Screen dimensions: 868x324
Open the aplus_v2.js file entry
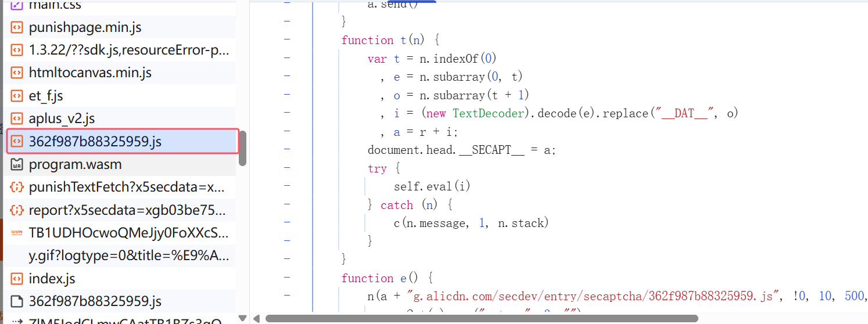(62, 119)
